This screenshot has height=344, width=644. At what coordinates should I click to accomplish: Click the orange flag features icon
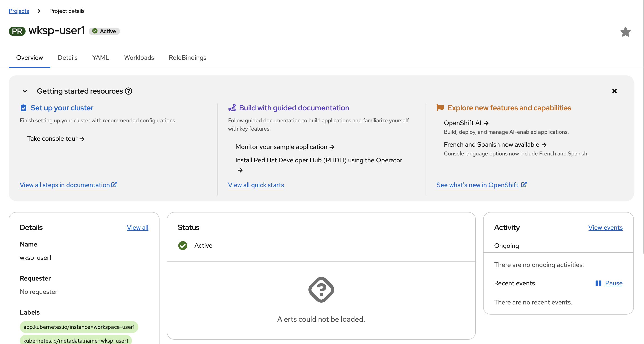click(440, 108)
